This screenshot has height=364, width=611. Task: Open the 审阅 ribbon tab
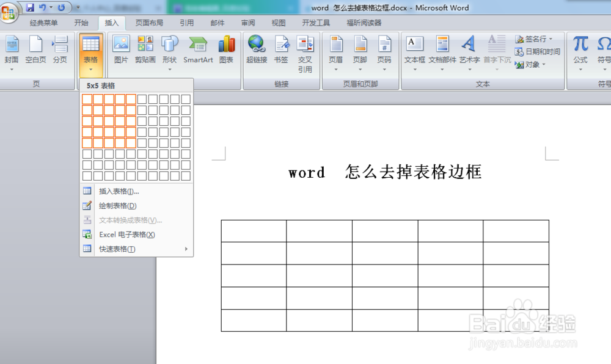click(x=248, y=23)
